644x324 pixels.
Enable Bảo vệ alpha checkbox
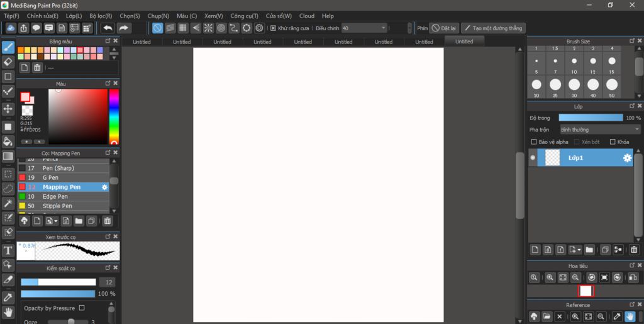534,142
